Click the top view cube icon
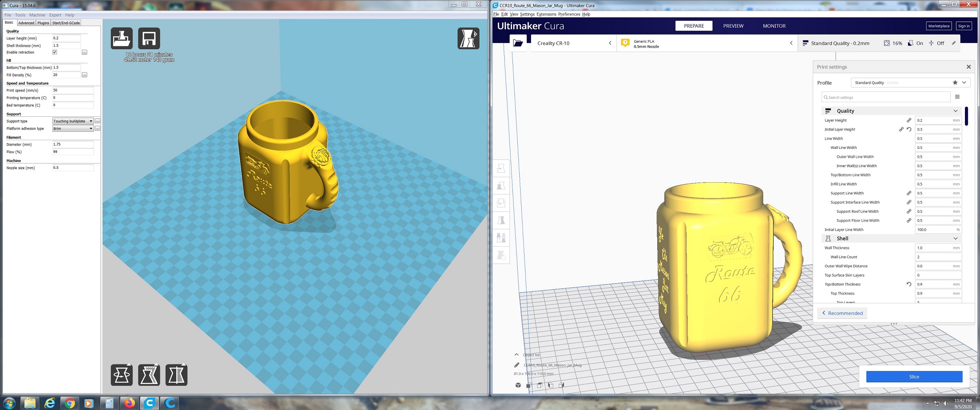This screenshot has height=410, width=980. [540, 385]
